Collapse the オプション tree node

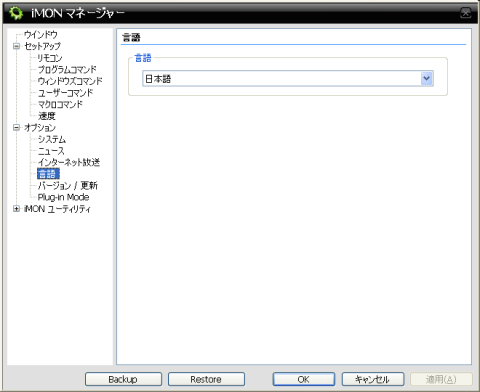tap(16, 128)
